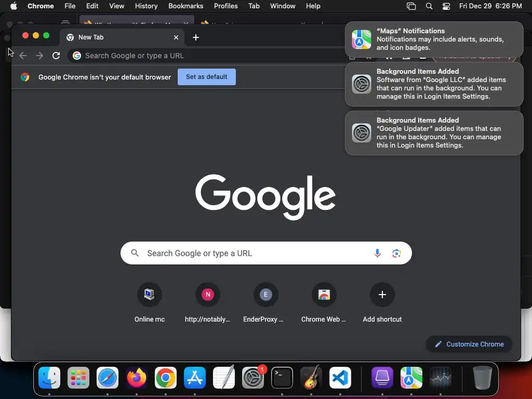Open the Online mc shortcut

click(x=149, y=303)
